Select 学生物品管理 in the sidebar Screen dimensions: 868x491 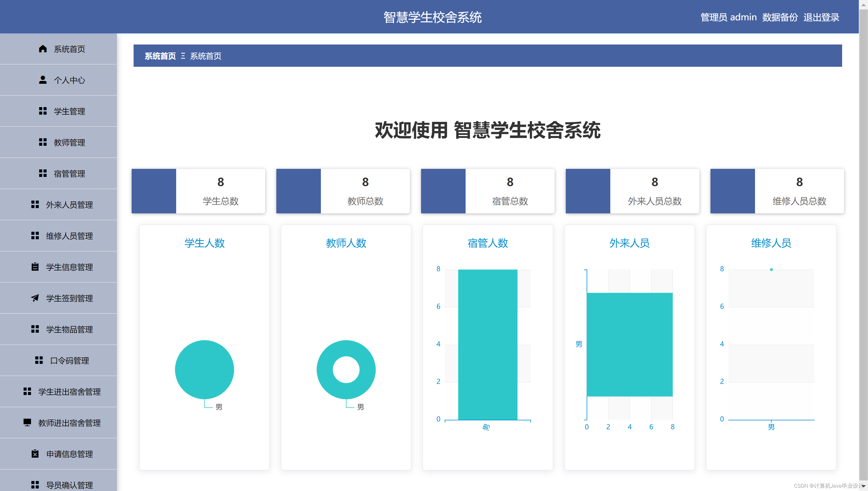coord(69,329)
